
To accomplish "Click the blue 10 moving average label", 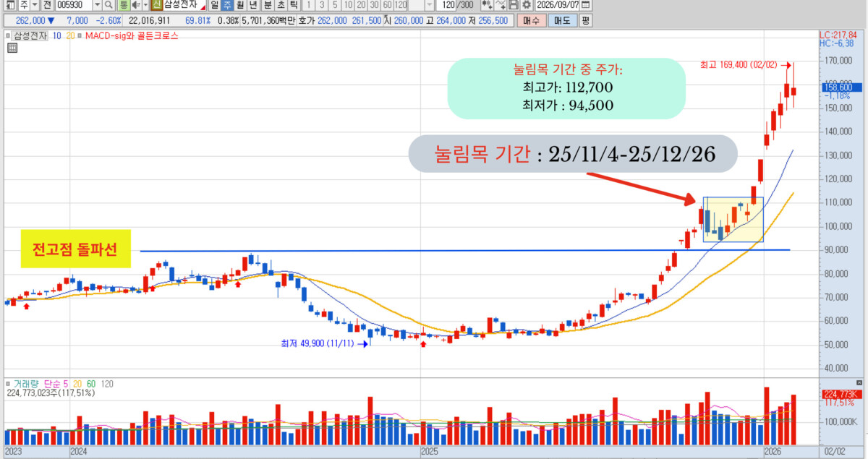I will pyautogui.click(x=56, y=35).
